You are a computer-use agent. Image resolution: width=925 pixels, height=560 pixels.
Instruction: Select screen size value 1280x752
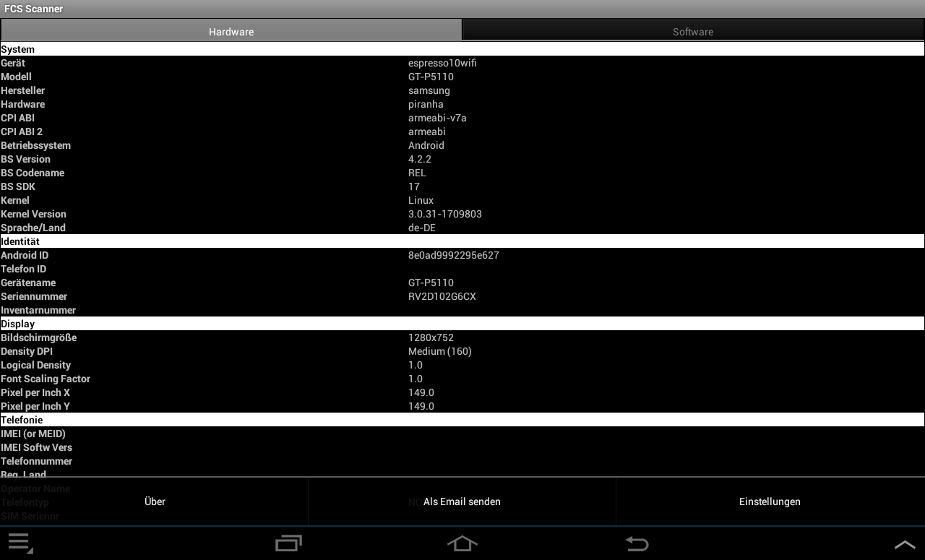(x=431, y=337)
